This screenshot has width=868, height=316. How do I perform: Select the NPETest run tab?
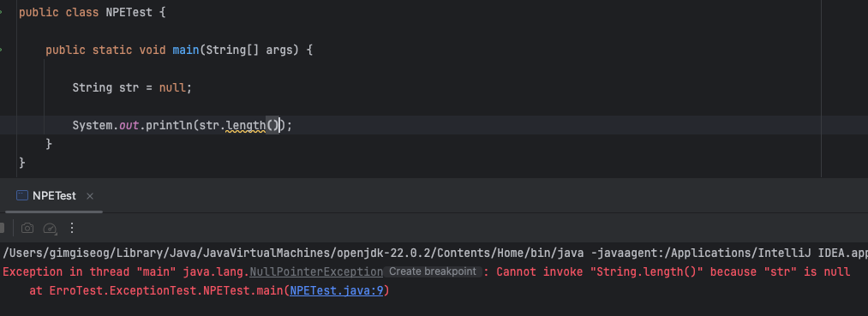tap(54, 196)
